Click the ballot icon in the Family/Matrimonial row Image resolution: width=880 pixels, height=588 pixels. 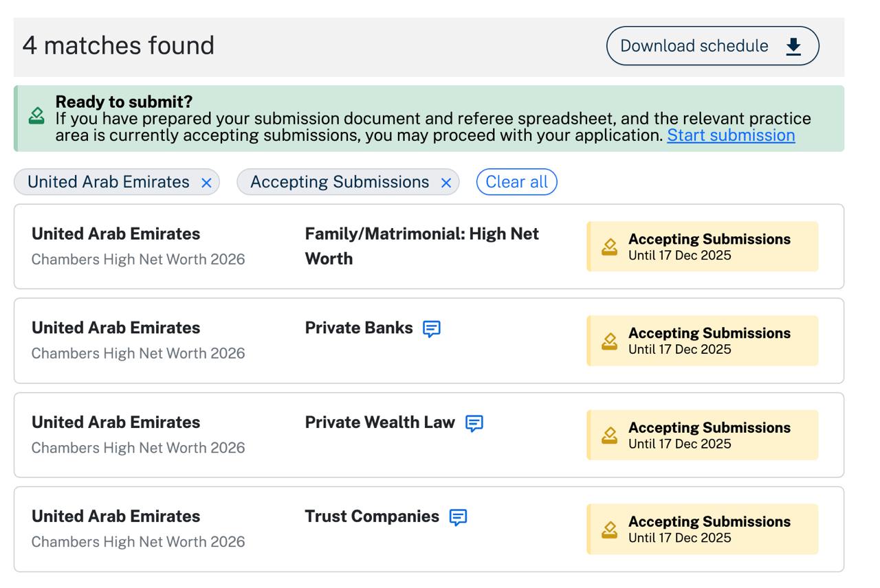(609, 247)
